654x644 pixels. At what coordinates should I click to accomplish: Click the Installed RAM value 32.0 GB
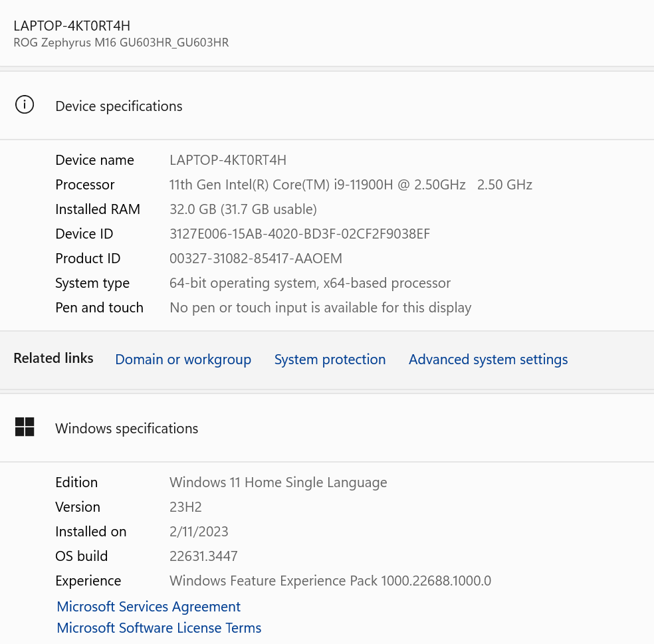pyautogui.click(x=243, y=209)
